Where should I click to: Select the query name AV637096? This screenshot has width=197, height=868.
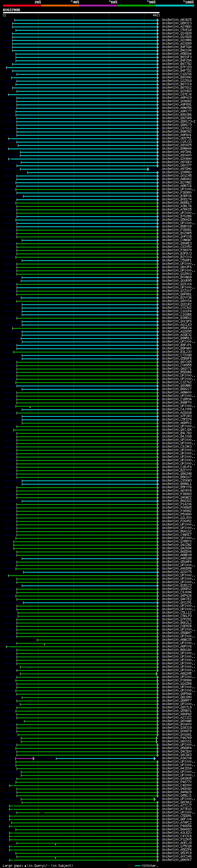[x=11, y=10]
